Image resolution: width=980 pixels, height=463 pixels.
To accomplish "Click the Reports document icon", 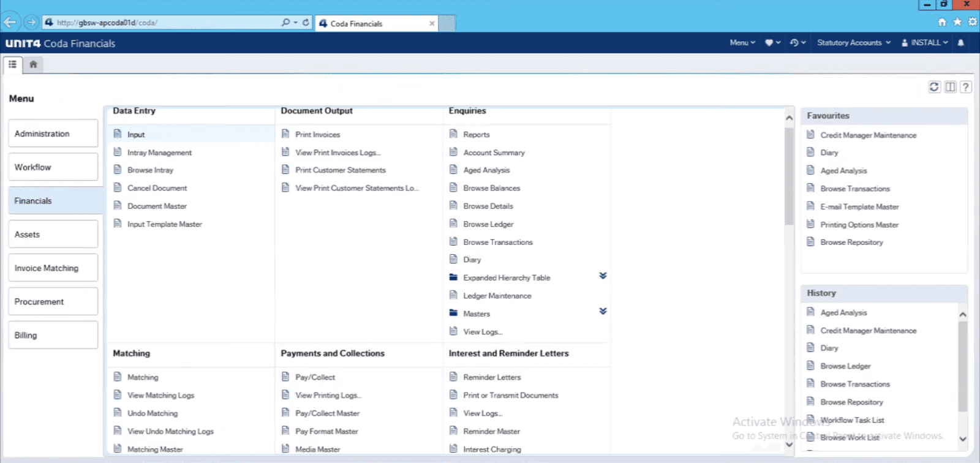I will (453, 134).
